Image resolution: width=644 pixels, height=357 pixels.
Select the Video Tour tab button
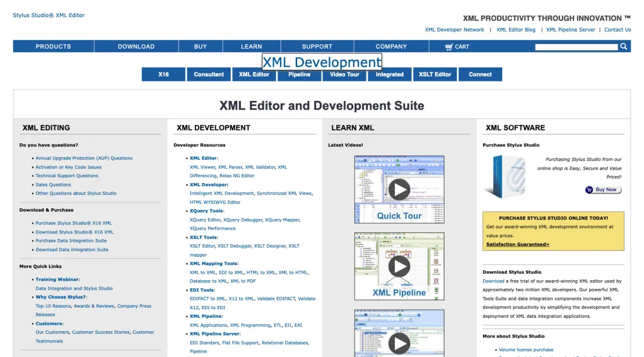coord(345,75)
